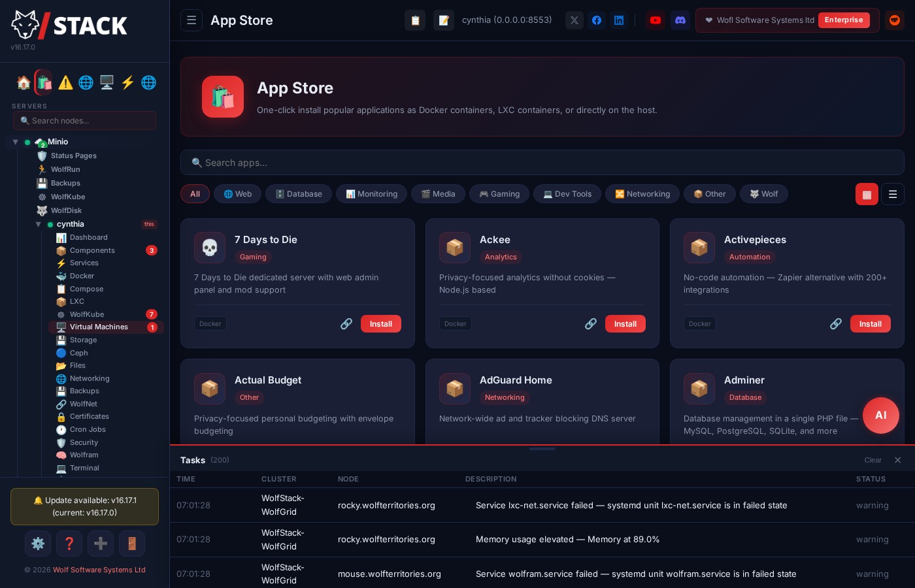Select the shopping bags App Store sidebar icon
Screen dimensions: 915x588
pyautogui.click(x=44, y=82)
